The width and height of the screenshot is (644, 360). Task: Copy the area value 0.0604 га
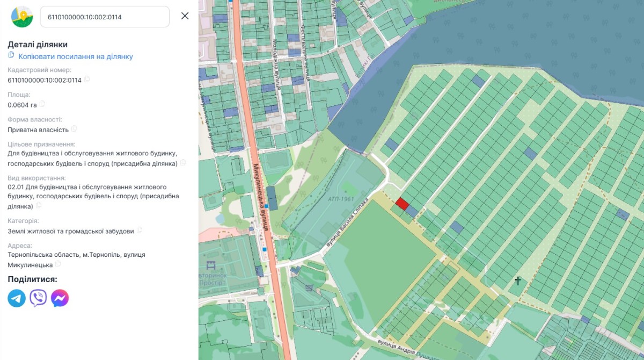pyautogui.click(x=42, y=104)
